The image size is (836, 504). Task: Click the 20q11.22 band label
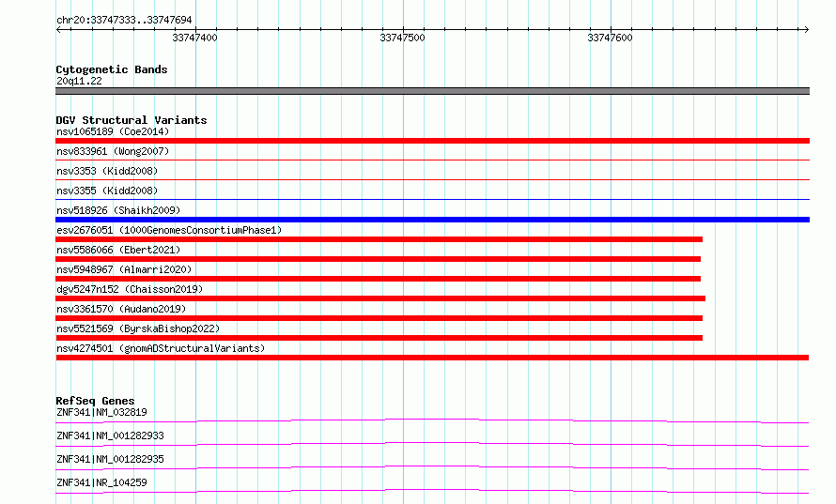(x=79, y=81)
